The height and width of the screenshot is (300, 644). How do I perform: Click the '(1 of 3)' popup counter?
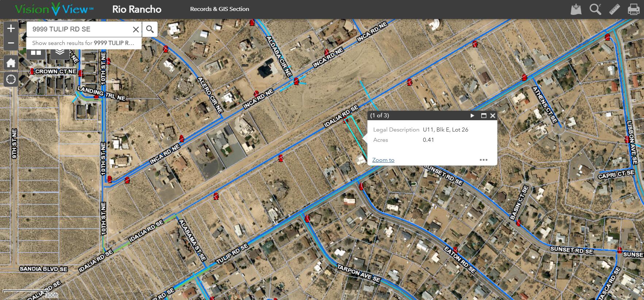(x=379, y=115)
